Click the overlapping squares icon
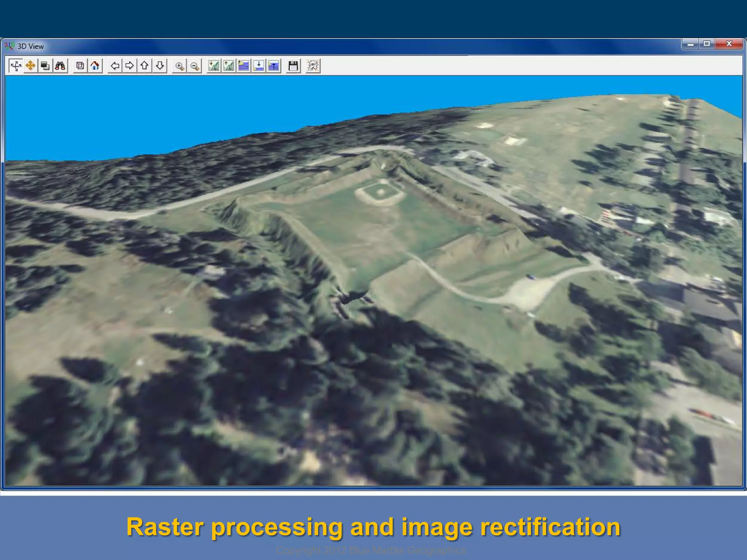 click(x=45, y=66)
